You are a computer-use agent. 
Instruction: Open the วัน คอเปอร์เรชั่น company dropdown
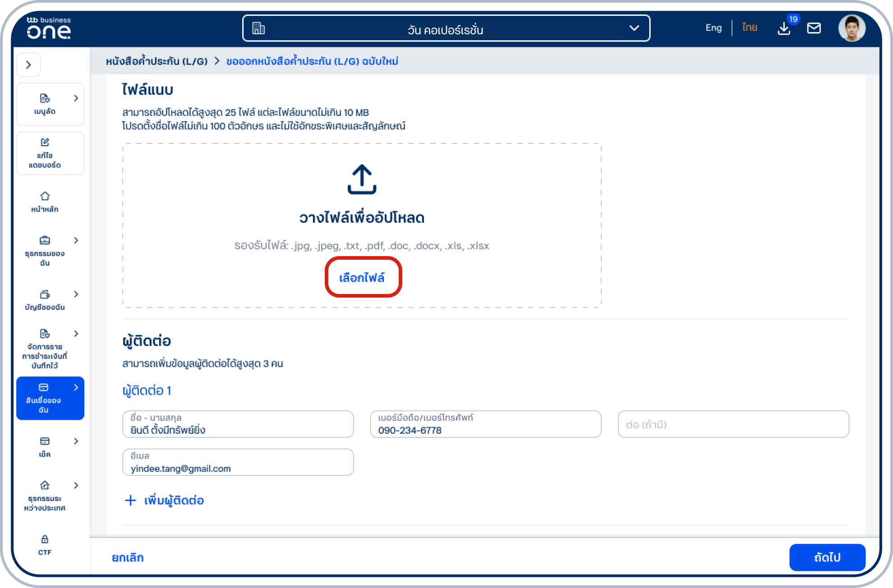pos(446,28)
